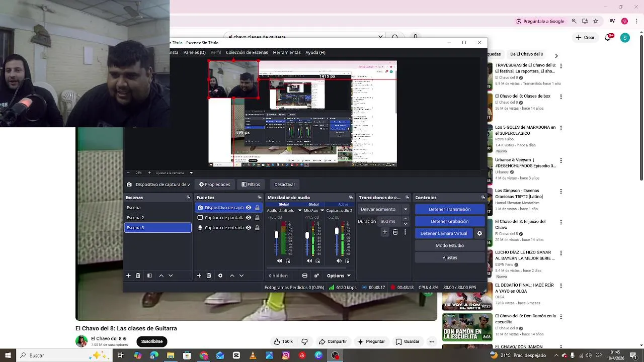Move source down in the Fuentes panel
This screenshot has height=362, width=644.
[242, 276]
